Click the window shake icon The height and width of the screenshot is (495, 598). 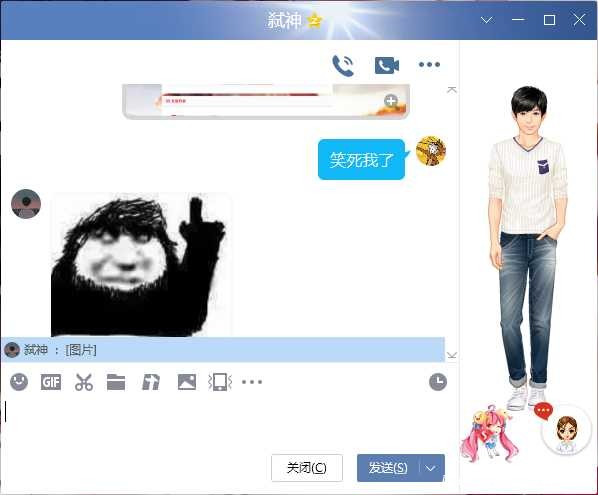220,382
